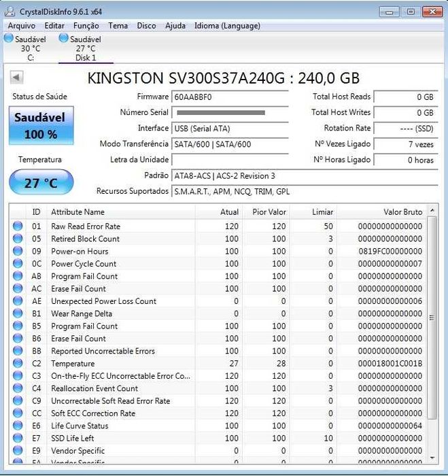Click status orb of Reported Uncorrectable Errors row
This screenshot has height=476, width=448.
pyautogui.click(x=18, y=351)
